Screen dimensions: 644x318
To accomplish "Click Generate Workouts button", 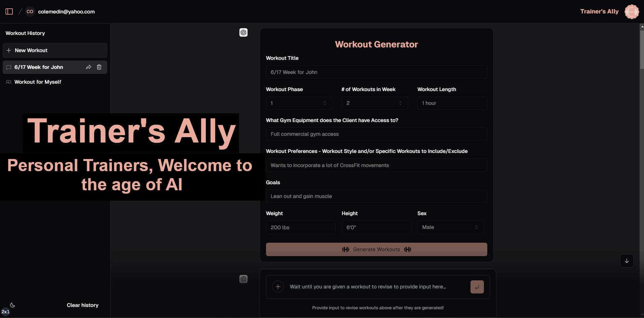I will click(x=376, y=249).
